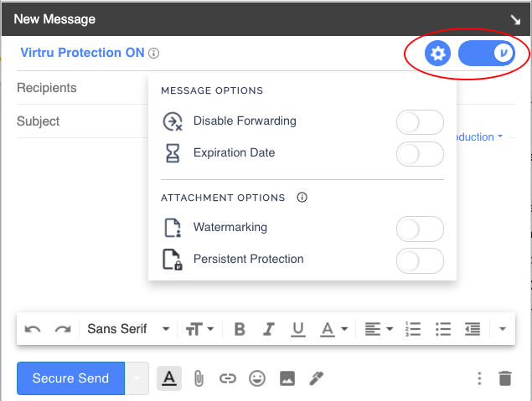Enable the Disable Forwarding switch
The height and width of the screenshot is (401, 532).
(x=420, y=122)
